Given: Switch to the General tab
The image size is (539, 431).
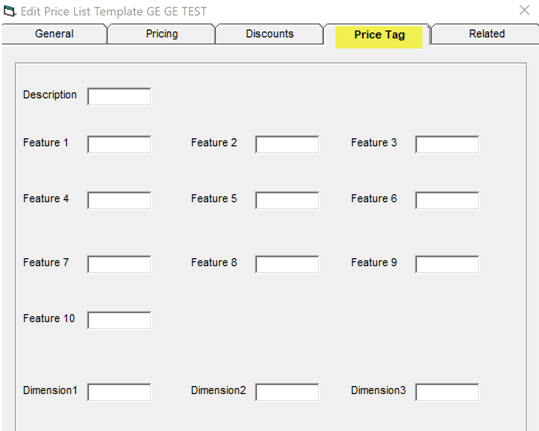Looking at the screenshot, I should pyautogui.click(x=54, y=34).
